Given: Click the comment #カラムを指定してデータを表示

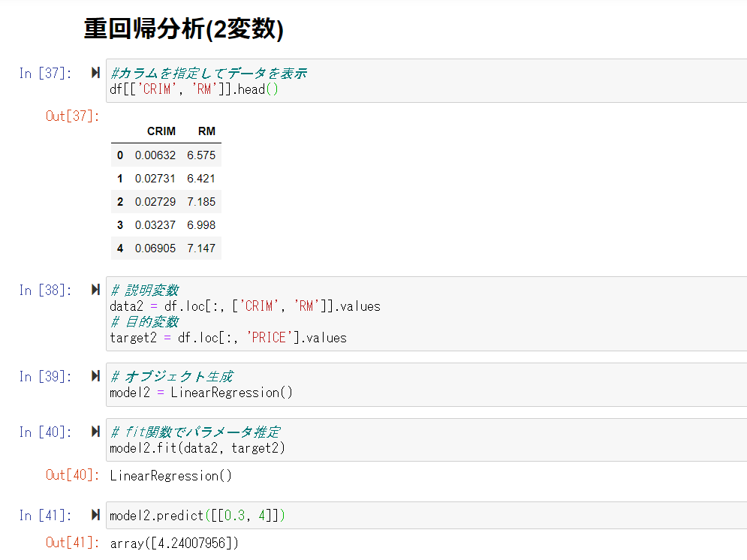Looking at the screenshot, I should [209, 74].
